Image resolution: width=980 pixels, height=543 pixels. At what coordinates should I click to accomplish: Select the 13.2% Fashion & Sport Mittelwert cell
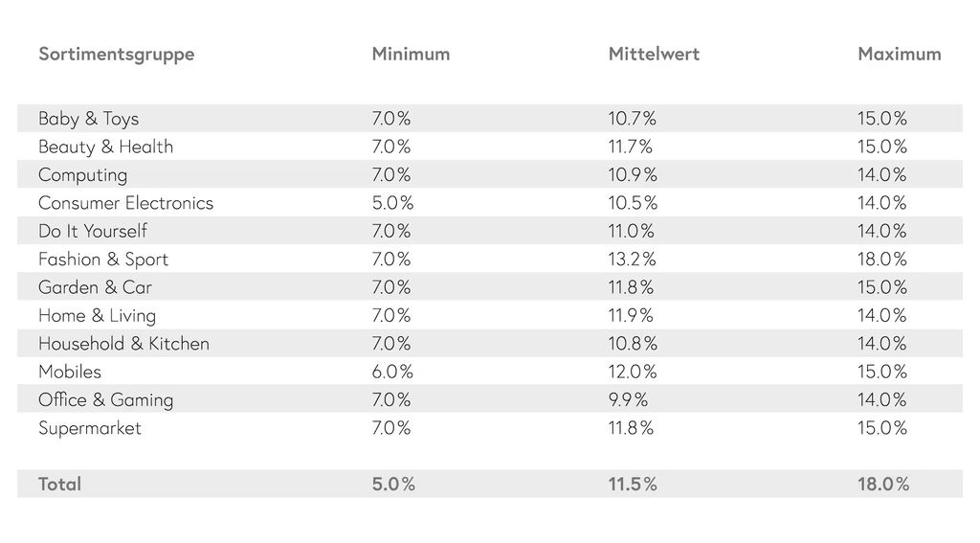pos(632,259)
